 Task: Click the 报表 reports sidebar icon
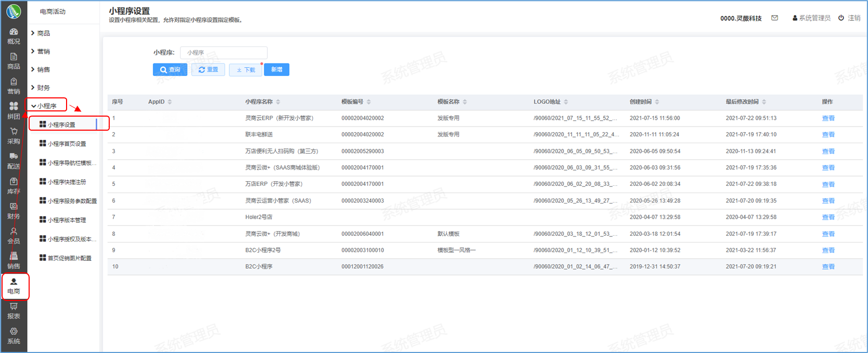coord(14,310)
